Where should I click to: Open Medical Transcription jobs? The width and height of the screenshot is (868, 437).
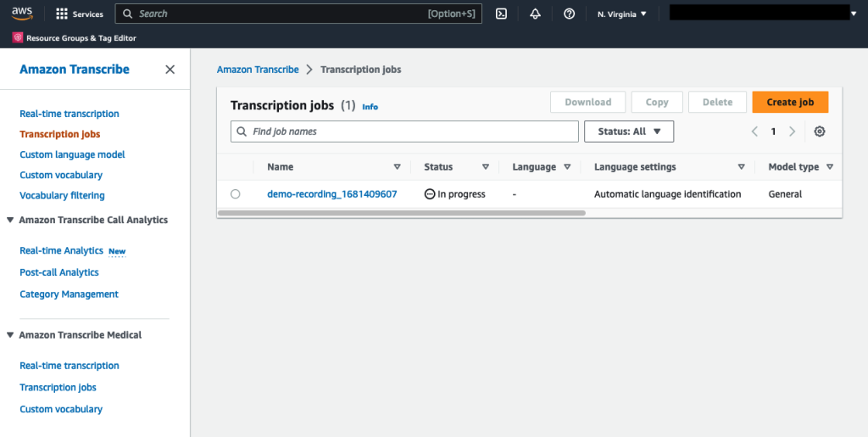tap(58, 387)
